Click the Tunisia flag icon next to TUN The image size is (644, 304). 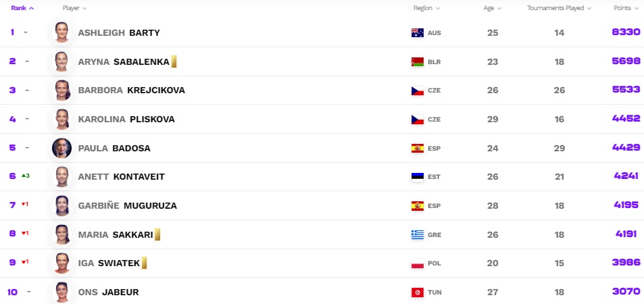click(418, 293)
